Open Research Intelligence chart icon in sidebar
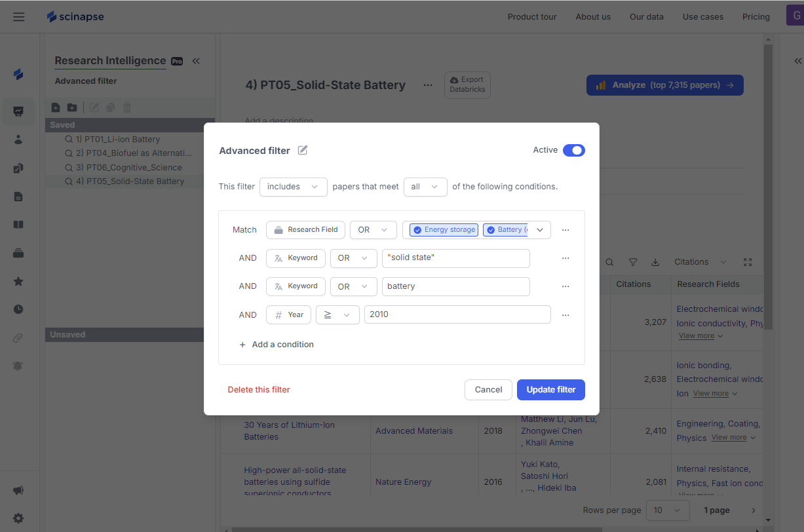Viewport: 804px width, 532px height. pyautogui.click(x=18, y=111)
